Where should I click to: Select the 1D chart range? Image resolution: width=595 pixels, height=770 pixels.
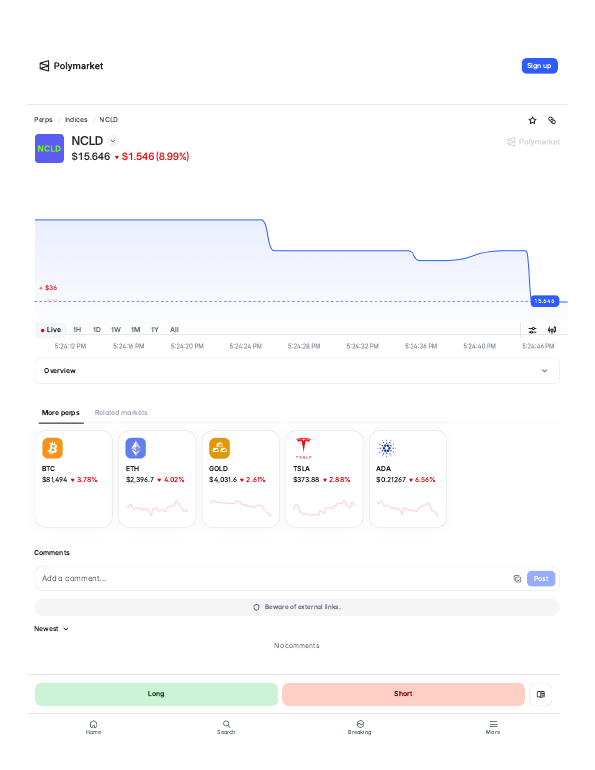click(97, 330)
